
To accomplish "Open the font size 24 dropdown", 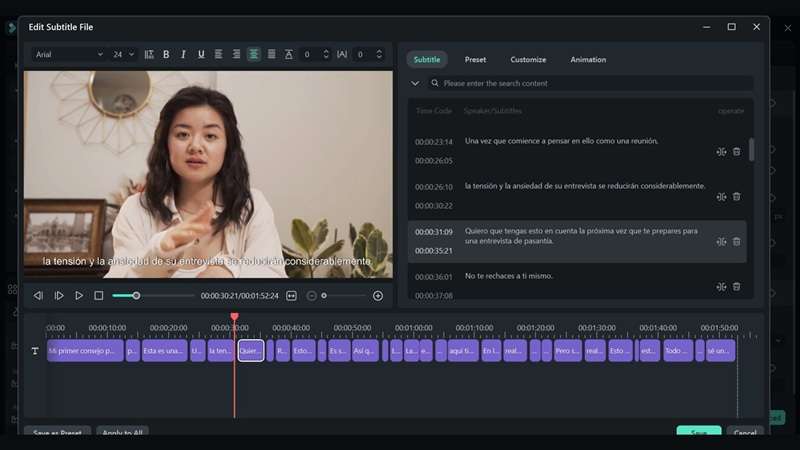I will [x=123, y=54].
